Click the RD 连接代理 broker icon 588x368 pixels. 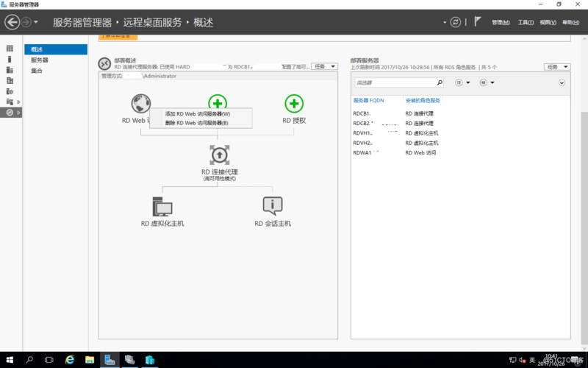coord(219,155)
